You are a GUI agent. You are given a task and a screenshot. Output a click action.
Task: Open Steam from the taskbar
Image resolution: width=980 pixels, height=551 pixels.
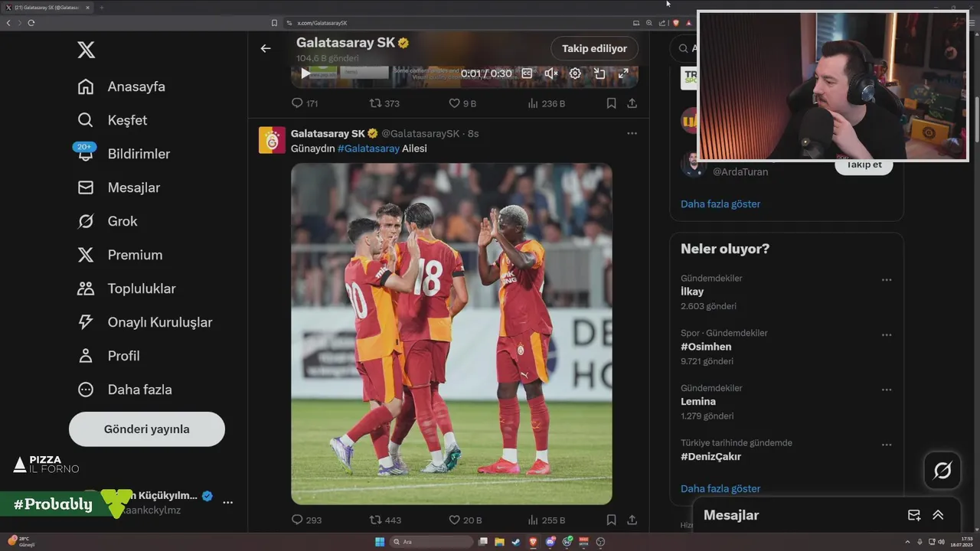click(x=516, y=542)
